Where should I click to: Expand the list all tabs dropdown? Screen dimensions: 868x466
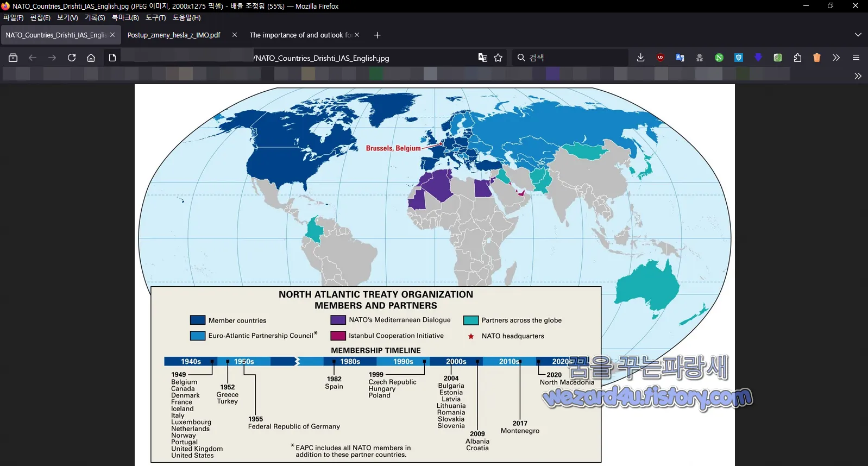858,35
